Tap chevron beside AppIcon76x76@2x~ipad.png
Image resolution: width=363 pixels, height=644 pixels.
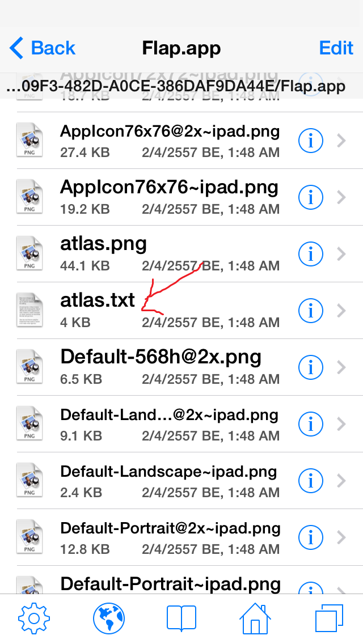tap(341, 141)
